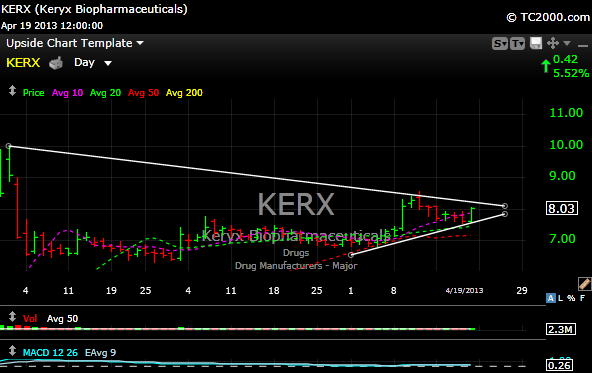Select the L log scale toggle
592x373 pixels.
(x=561, y=298)
